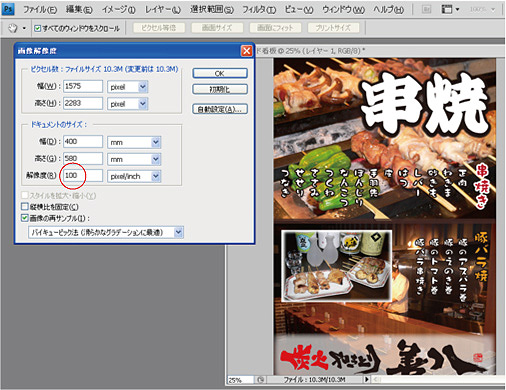Open document height mm unit dropdown
The image size is (506, 390).
[x=156, y=159]
